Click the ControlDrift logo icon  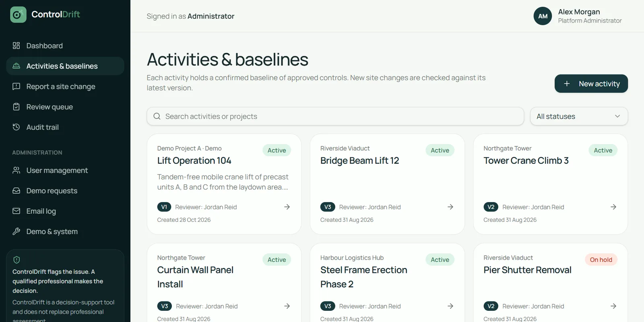pos(18,14)
